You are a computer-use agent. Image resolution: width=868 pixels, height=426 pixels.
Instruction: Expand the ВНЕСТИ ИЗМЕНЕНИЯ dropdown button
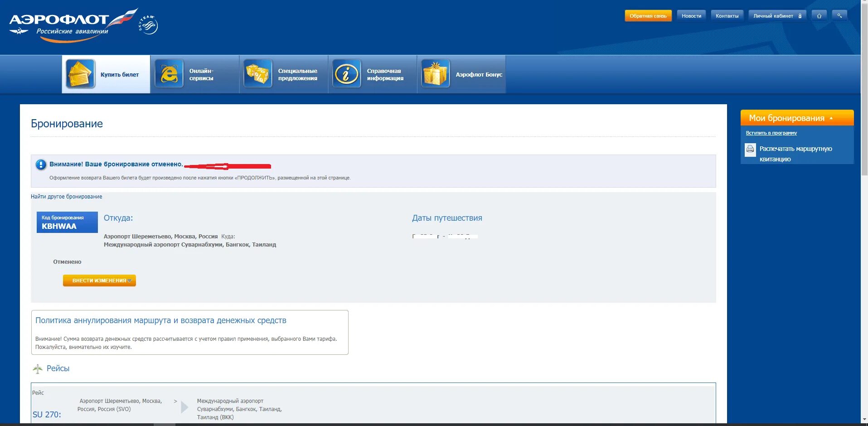pyautogui.click(x=99, y=281)
